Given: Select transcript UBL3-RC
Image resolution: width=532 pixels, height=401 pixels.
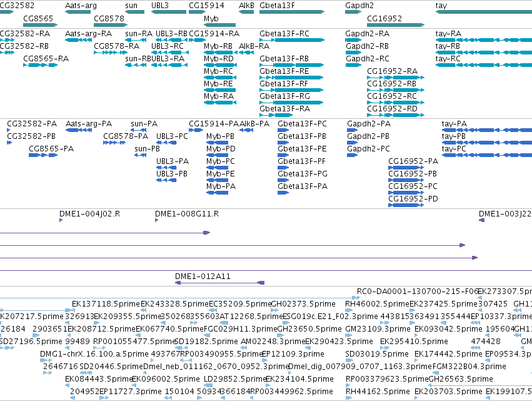Looking at the screenshot, I should pos(168,46).
